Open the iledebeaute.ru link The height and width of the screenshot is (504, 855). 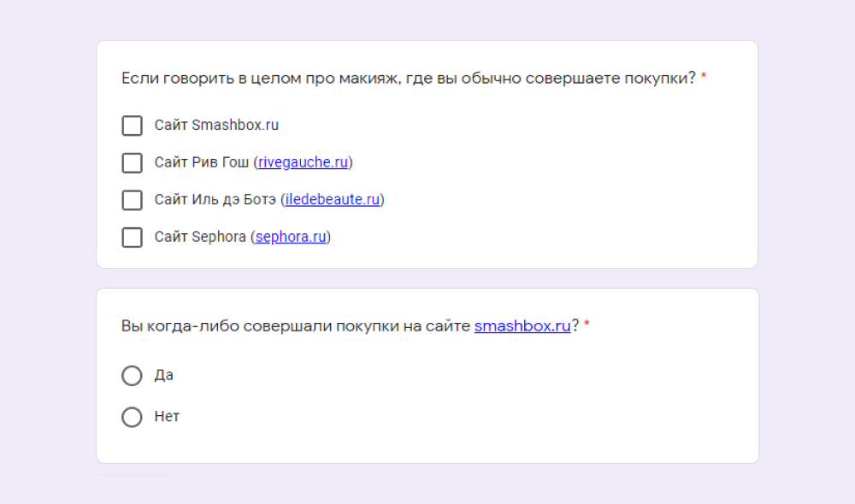[x=333, y=199]
